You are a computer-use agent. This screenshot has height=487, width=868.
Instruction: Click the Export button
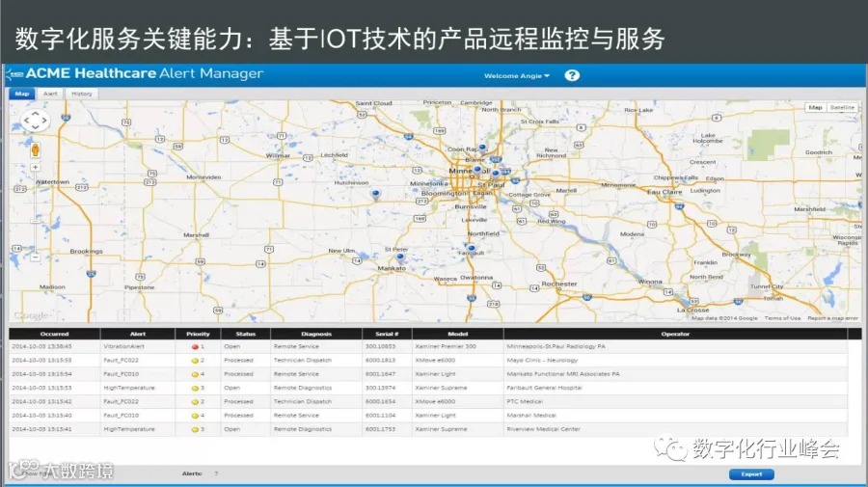pos(751,474)
